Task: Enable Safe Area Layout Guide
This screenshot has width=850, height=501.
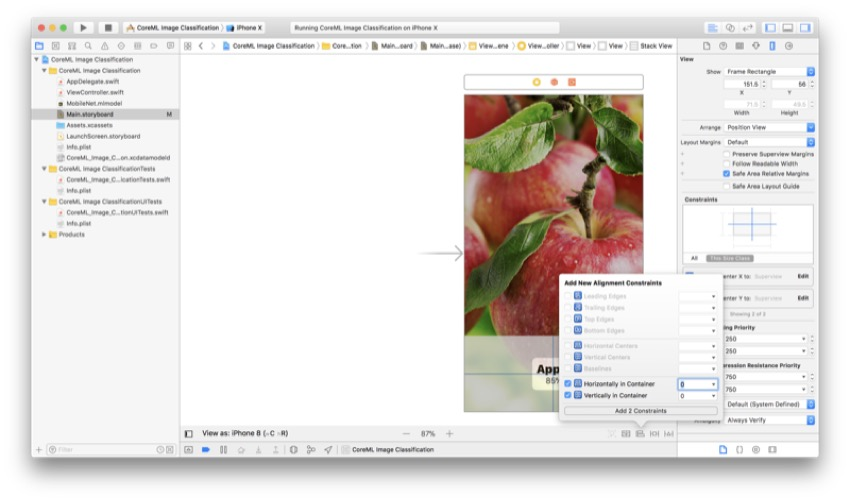Action: [x=726, y=186]
